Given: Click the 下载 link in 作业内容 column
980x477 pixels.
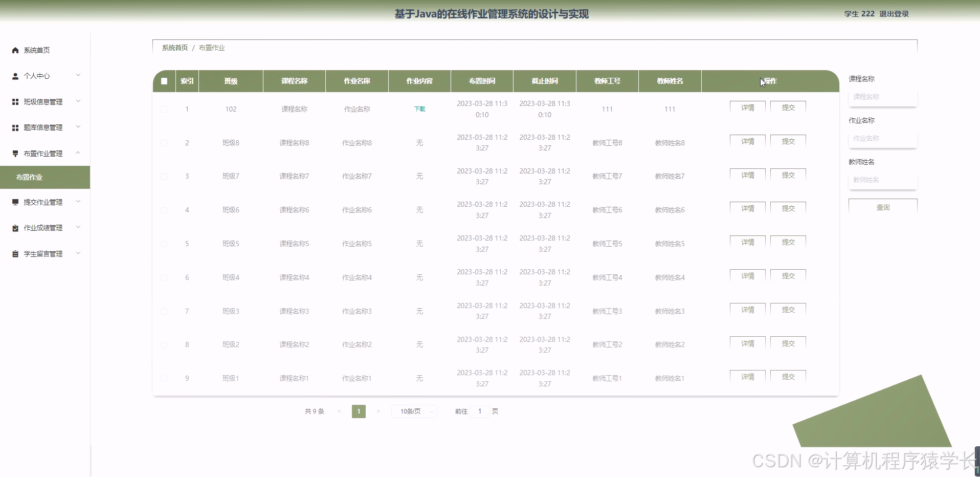Looking at the screenshot, I should pos(419,109).
